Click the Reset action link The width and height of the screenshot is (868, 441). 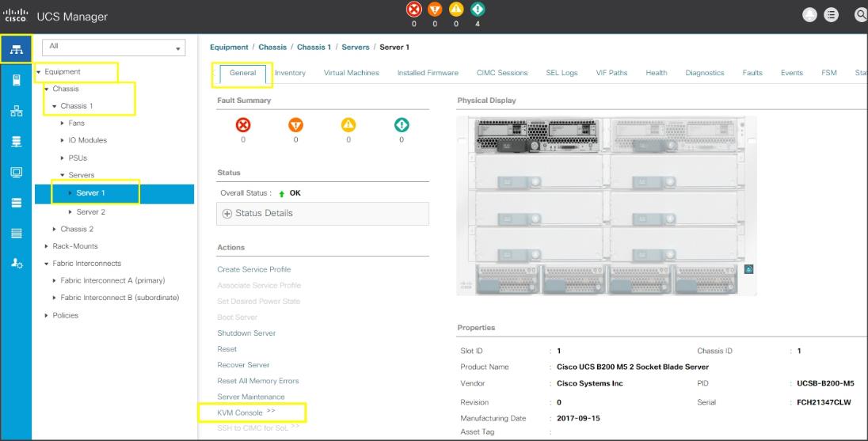(227, 349)
